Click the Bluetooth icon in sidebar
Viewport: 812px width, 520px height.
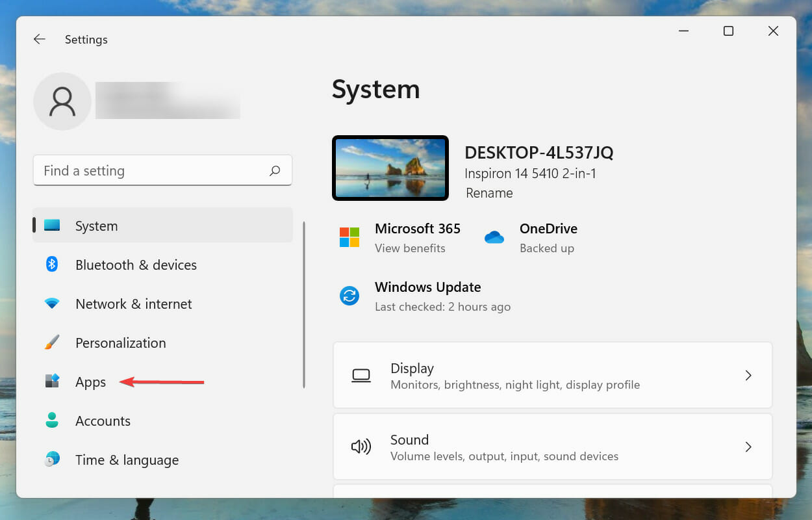[x=52, y=265]
